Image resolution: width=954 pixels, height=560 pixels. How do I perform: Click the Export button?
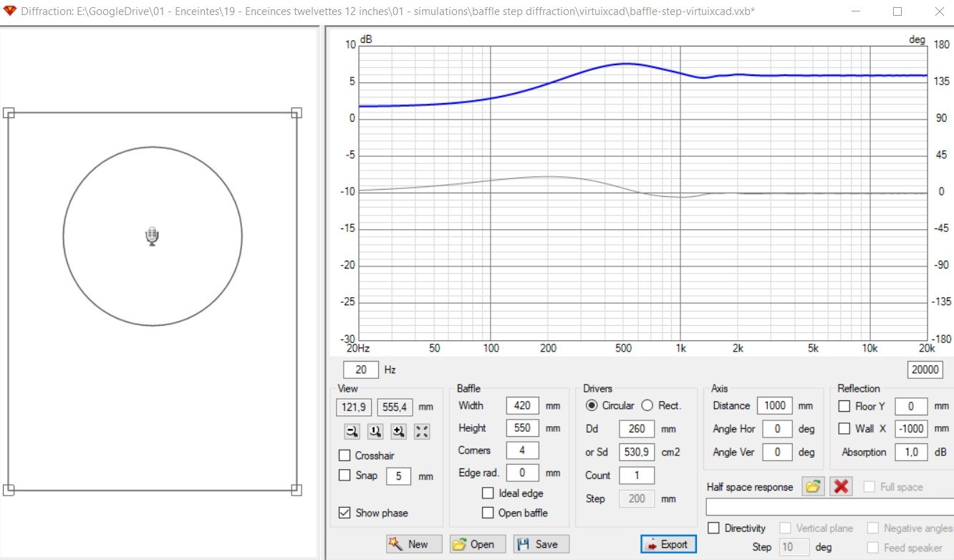[668, 544]
